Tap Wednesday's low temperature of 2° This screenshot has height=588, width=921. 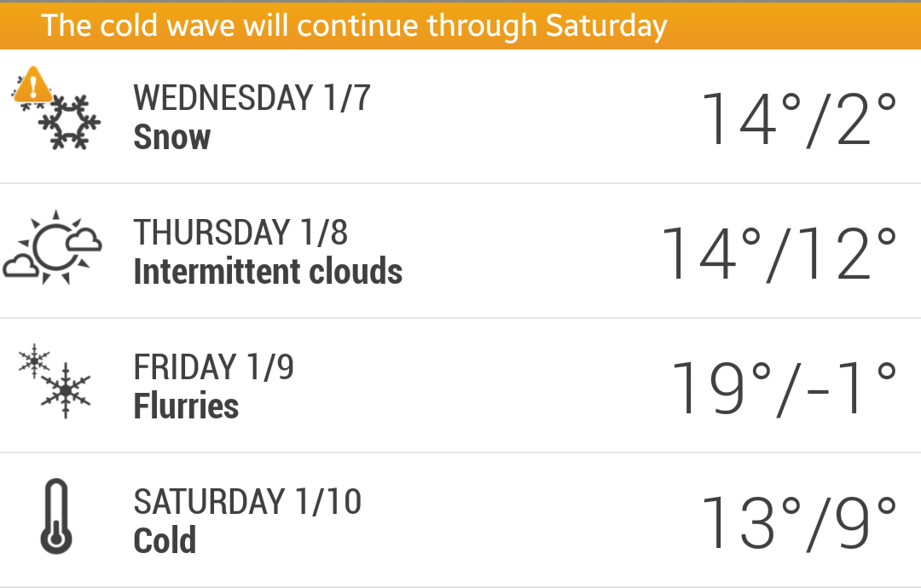[x=861, y=118]
